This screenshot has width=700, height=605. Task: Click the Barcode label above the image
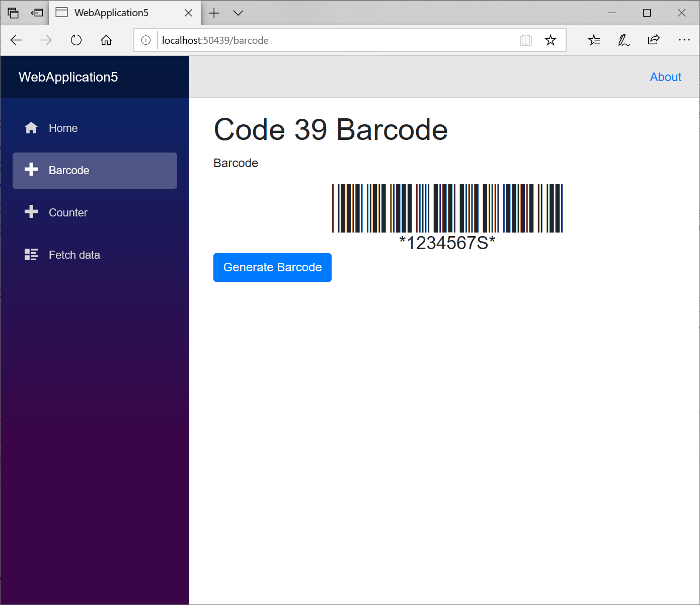coord(236,163)
